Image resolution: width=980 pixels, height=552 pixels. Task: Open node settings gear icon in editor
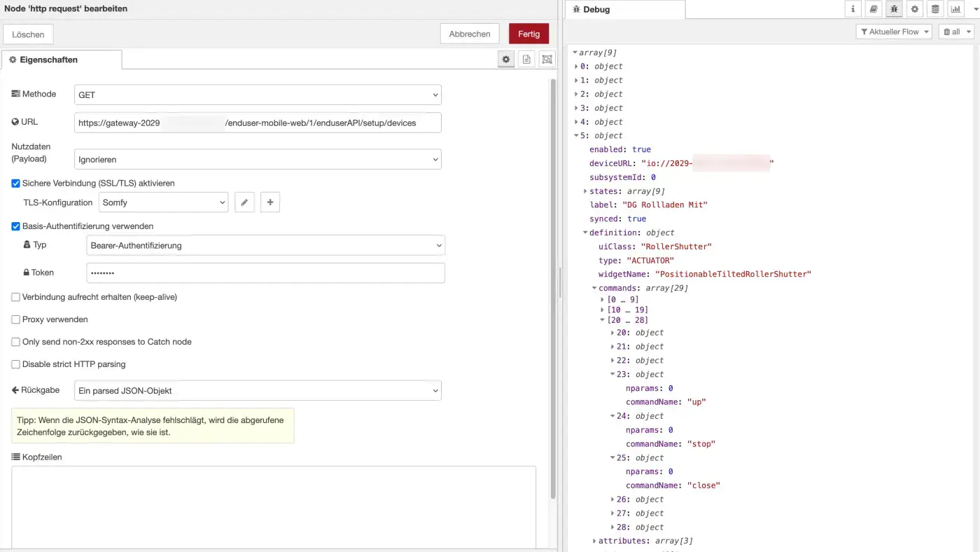coord(505,60)
